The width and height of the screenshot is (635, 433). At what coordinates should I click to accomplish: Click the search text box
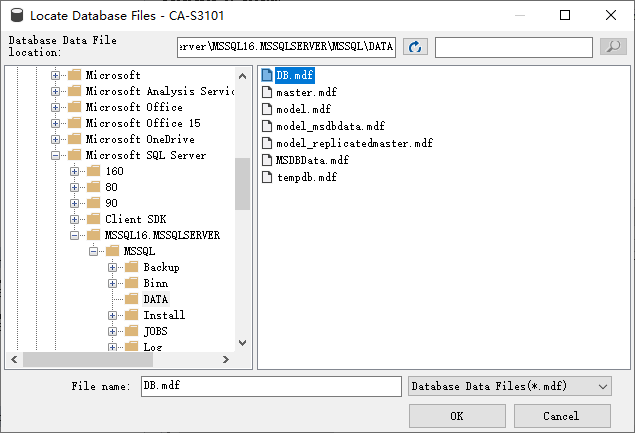click(515, 47)
